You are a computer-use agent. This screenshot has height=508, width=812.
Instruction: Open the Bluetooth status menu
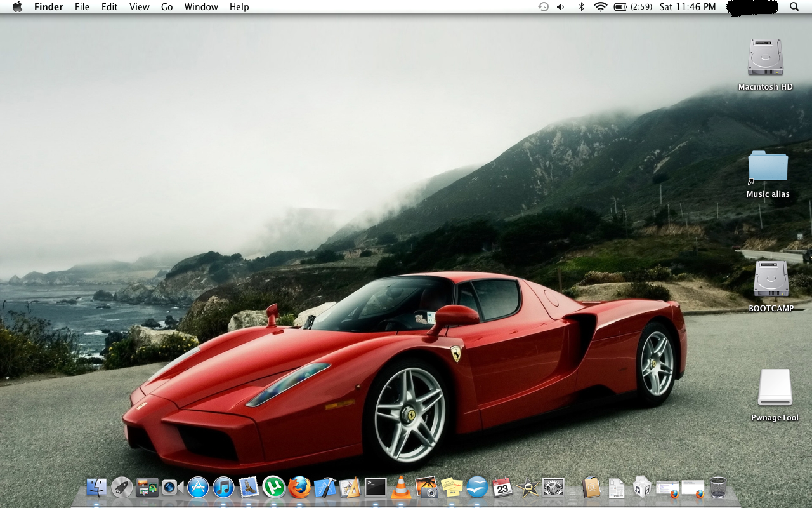pos(581,7)
